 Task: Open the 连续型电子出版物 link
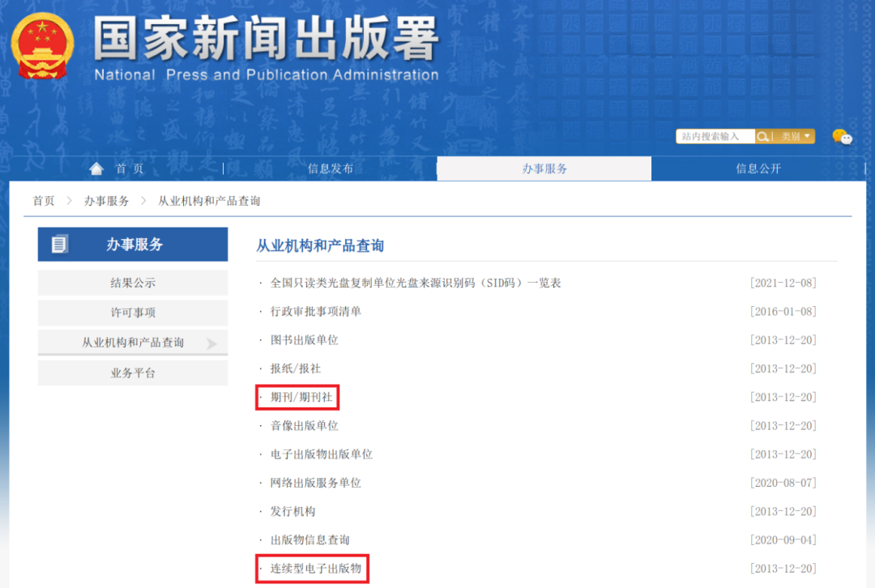click(x=315, y=569)
